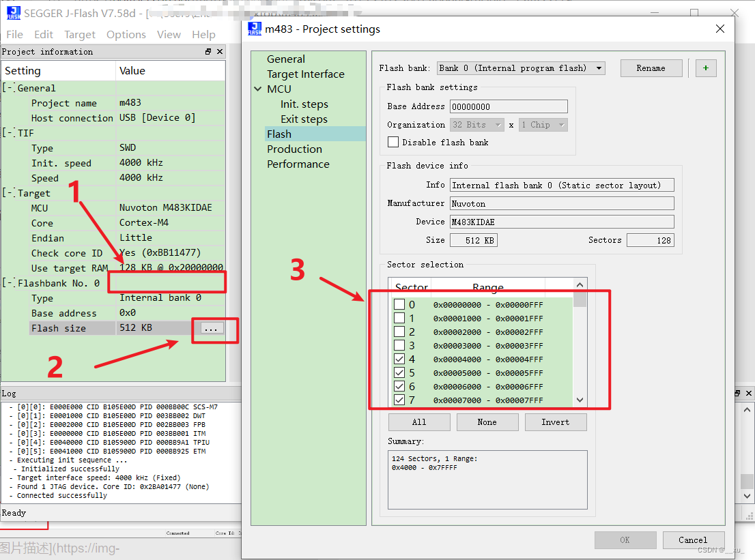
Task: Collapse TIF group in Project information
Action: (8, 133)
